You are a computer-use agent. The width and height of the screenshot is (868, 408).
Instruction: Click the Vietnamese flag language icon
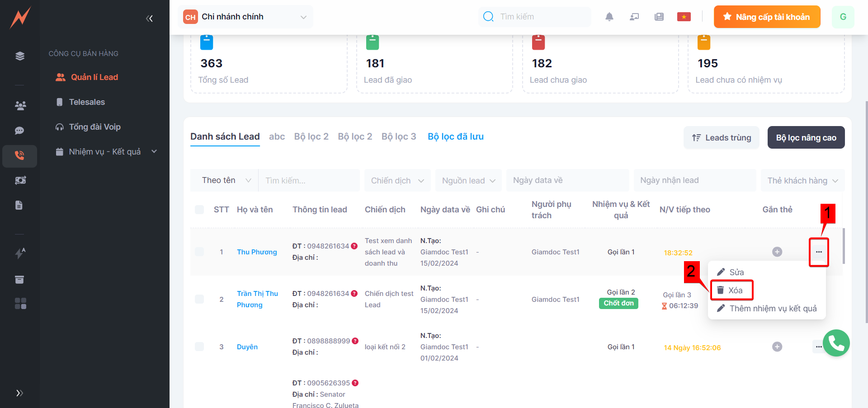pyautogui.click(x=684, y=17)
